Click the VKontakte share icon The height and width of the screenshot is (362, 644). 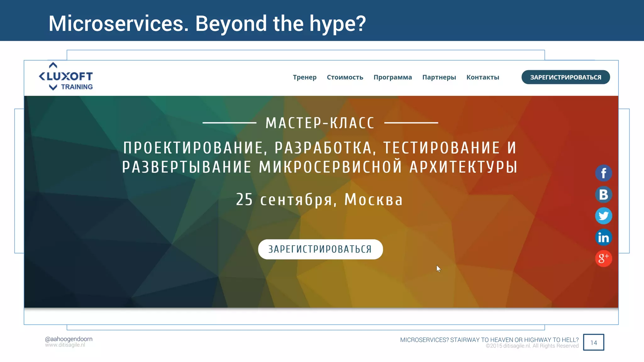pos(603,195)
